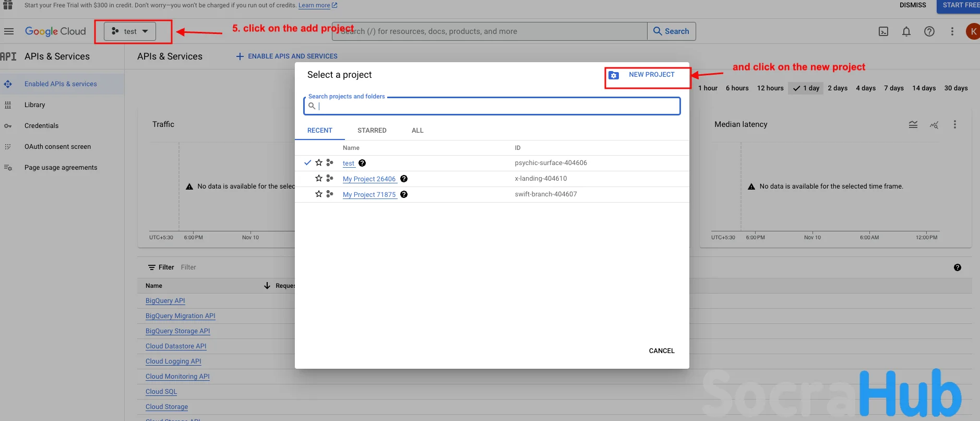
Task: Star My Project 71875
Action: [x=319, y=194]
